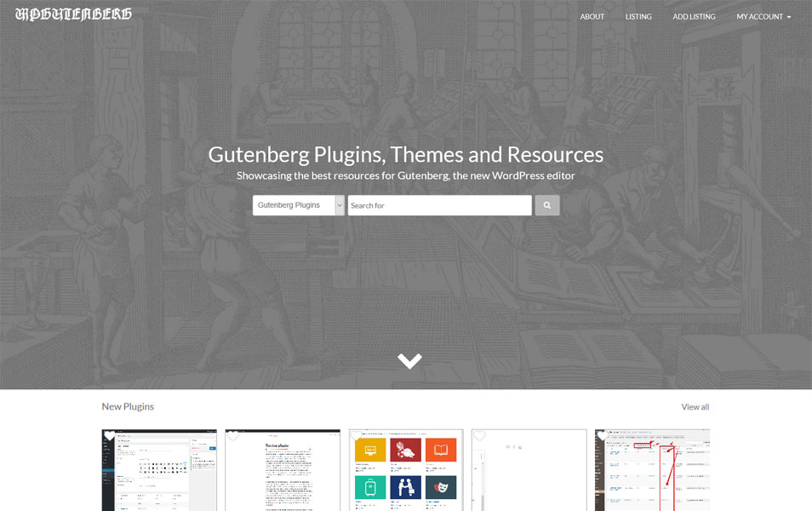812x511 pixels.
Task: Click the down chevron scroll arrow
Action: click(x=409, y=361)
